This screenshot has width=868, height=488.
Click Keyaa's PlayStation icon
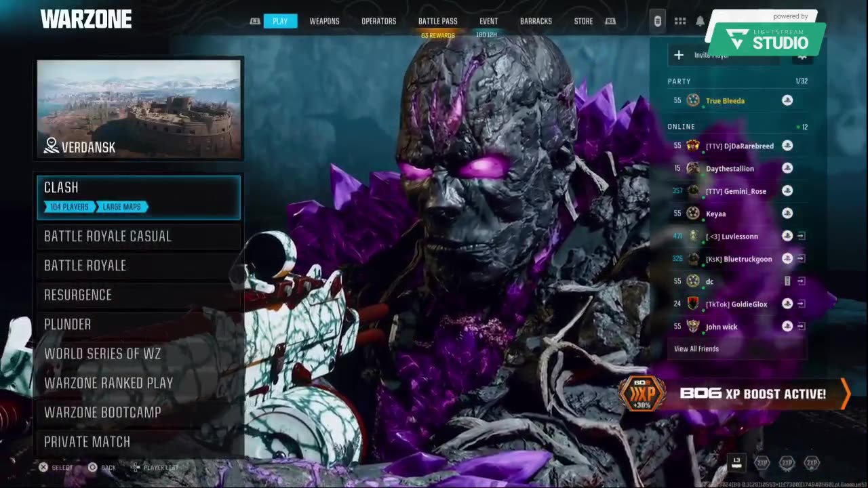[x=787, y=213]
